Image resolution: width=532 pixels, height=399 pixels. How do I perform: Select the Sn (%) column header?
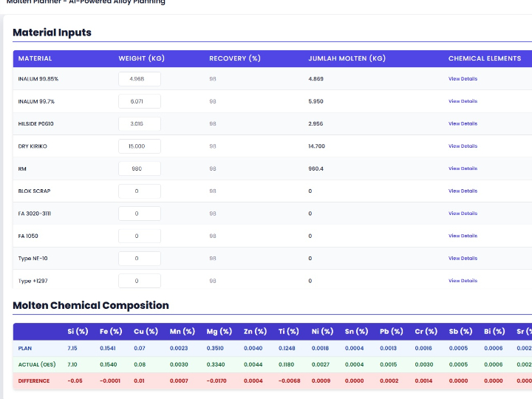[356, 332]
